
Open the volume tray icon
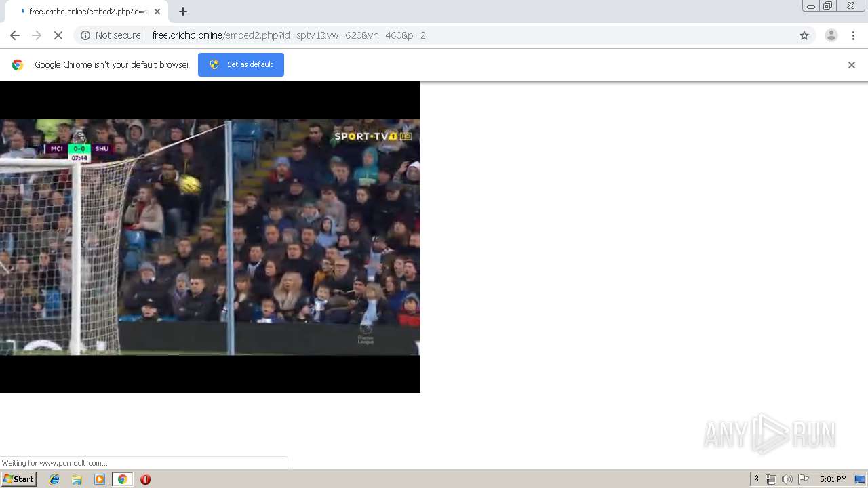click(x=787, y=479)
